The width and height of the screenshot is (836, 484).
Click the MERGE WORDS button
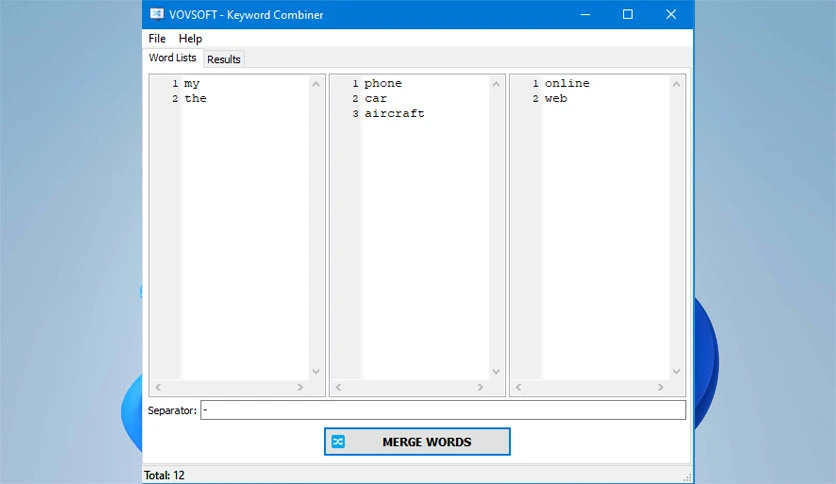(x=417, y=441)
